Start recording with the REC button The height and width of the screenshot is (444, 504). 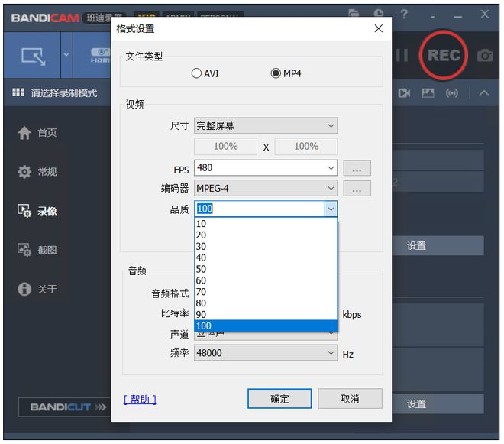point(444,55)
